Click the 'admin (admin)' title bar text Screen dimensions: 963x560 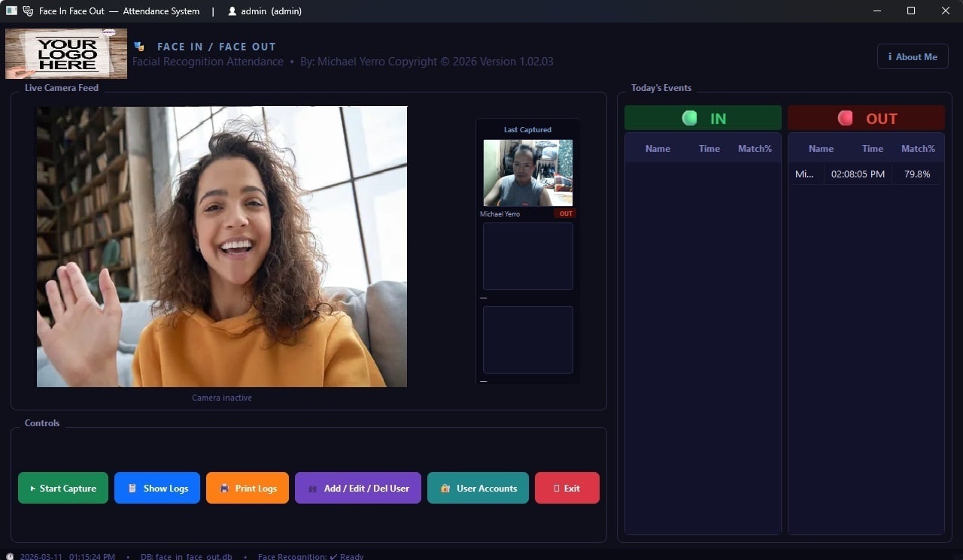pos(271,11)
